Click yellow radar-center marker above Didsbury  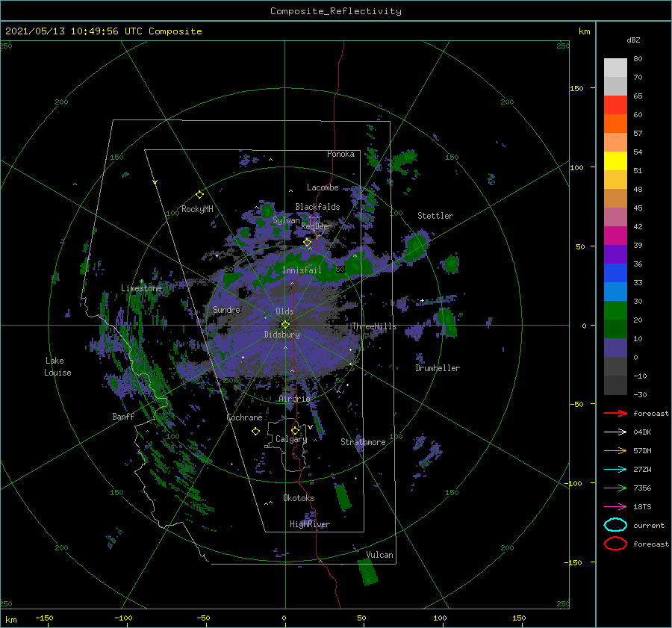click(x=285, y=325)
